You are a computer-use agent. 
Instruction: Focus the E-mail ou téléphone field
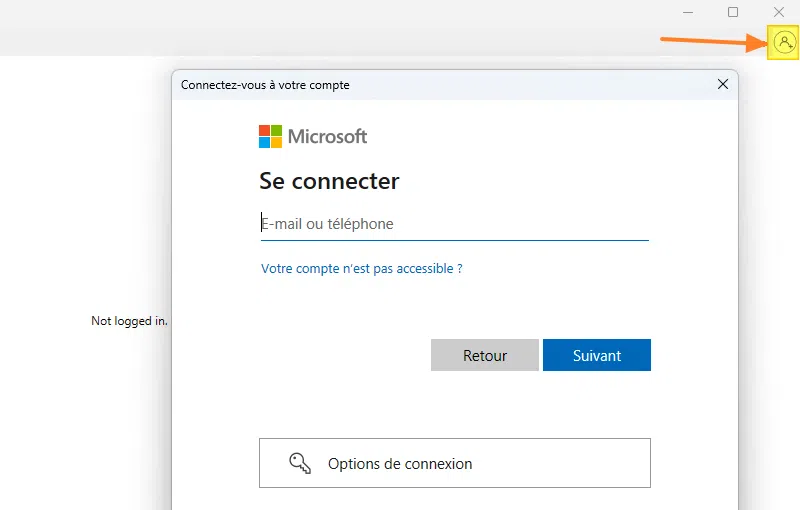click(x=454, y=224)
